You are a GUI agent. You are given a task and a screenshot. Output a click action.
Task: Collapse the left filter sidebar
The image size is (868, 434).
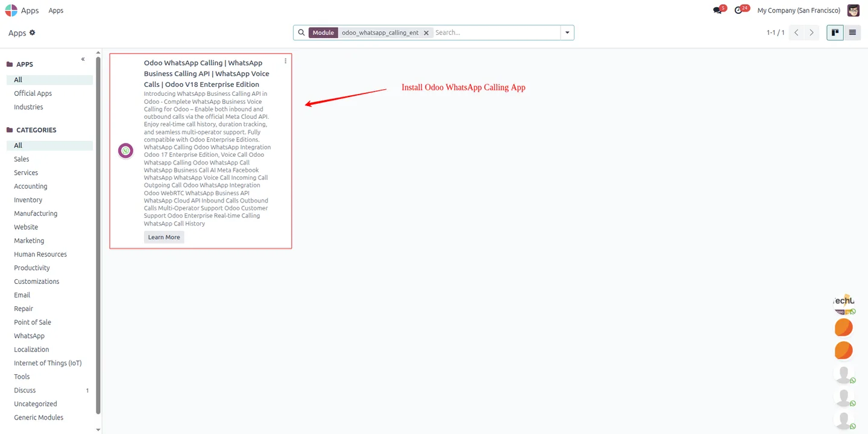(83, 59)
